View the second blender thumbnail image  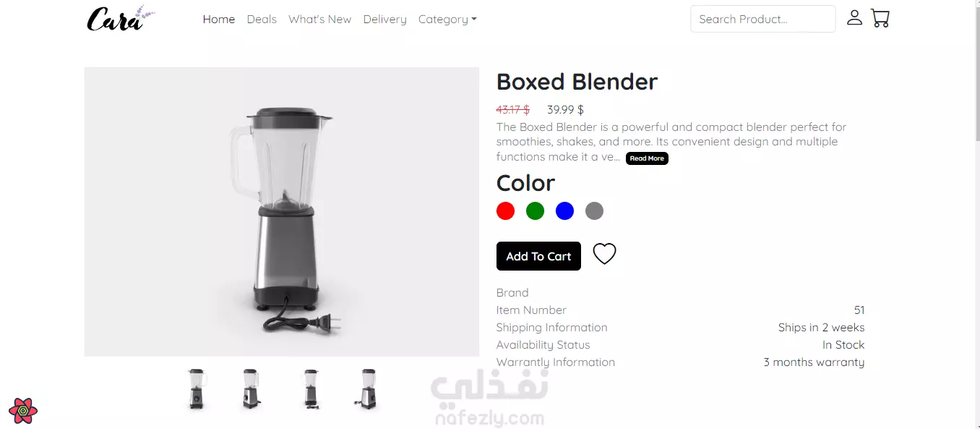[x=251, y=389]
